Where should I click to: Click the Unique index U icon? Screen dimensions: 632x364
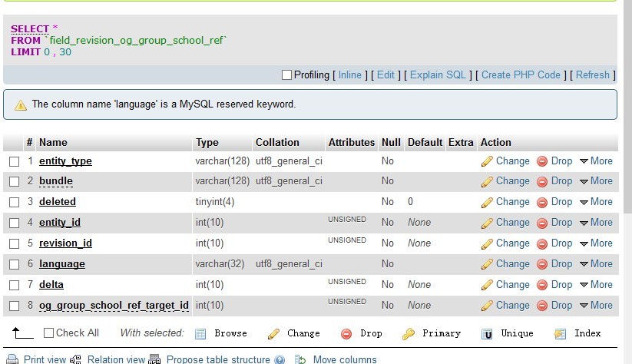point(487,334)
